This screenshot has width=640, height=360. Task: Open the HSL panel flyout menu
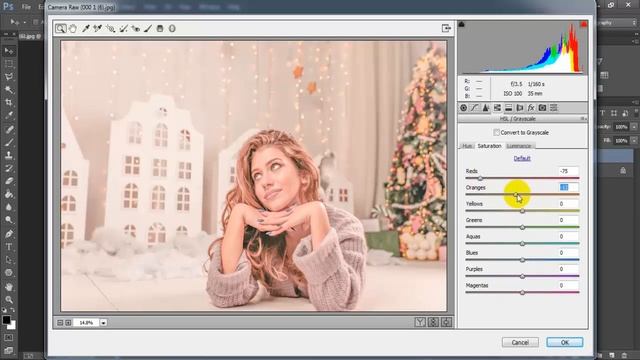pyautogui.click(x=584, y=119)
